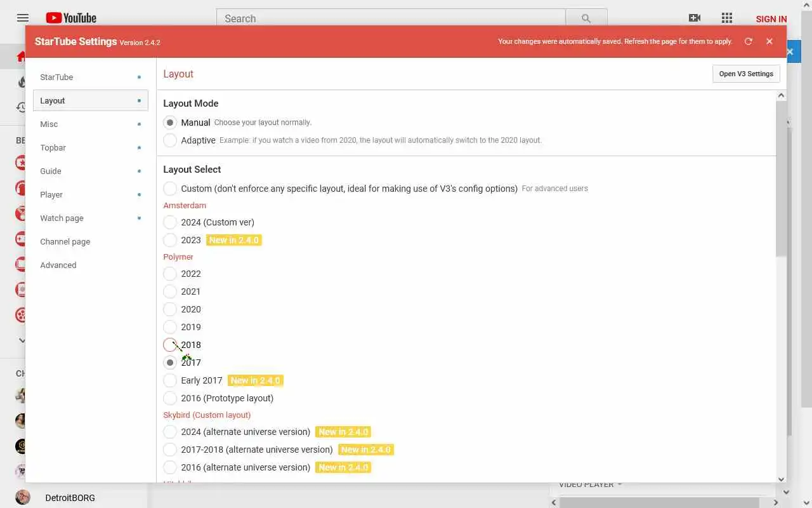Screen dimensions: 812x508
Task: Click the New in 2.4.0 badge beside 2023
Action: 233,240
